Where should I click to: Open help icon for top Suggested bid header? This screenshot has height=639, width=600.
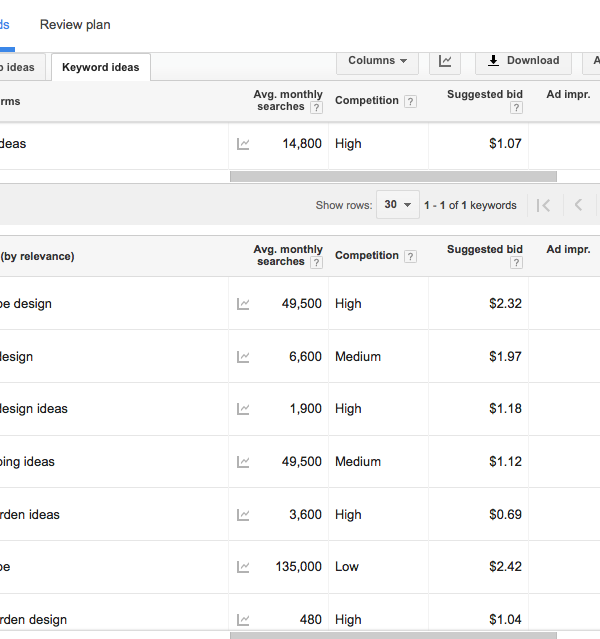point(516,108)
